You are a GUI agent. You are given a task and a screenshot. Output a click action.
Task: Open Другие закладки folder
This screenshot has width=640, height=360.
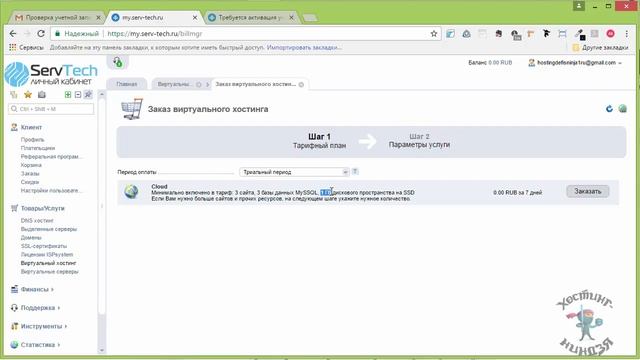600,48
